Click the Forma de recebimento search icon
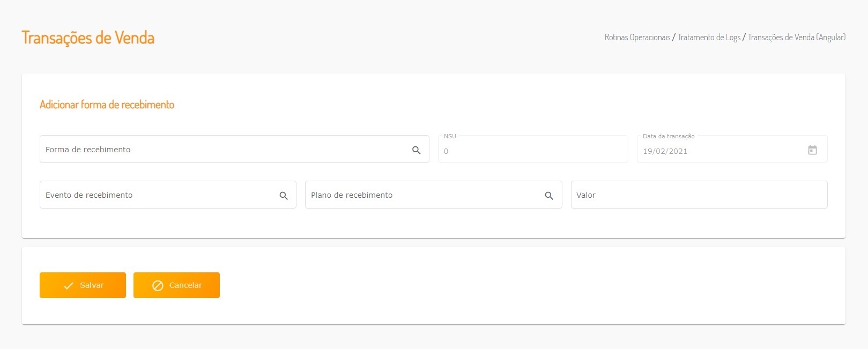Viewport: 868px width, 349px height. [416, 150]
